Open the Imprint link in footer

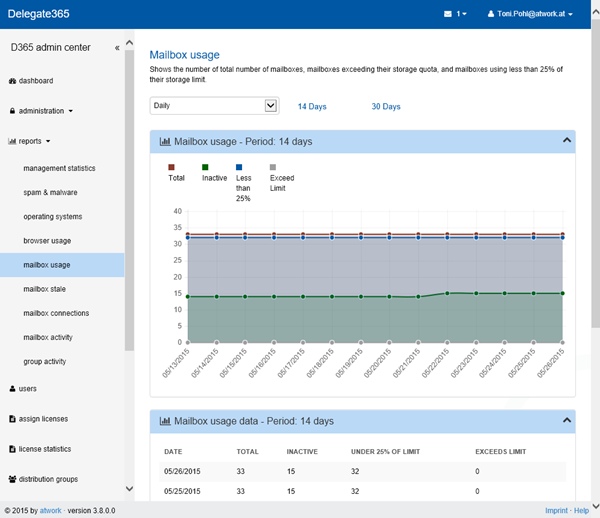pos(556,510)
